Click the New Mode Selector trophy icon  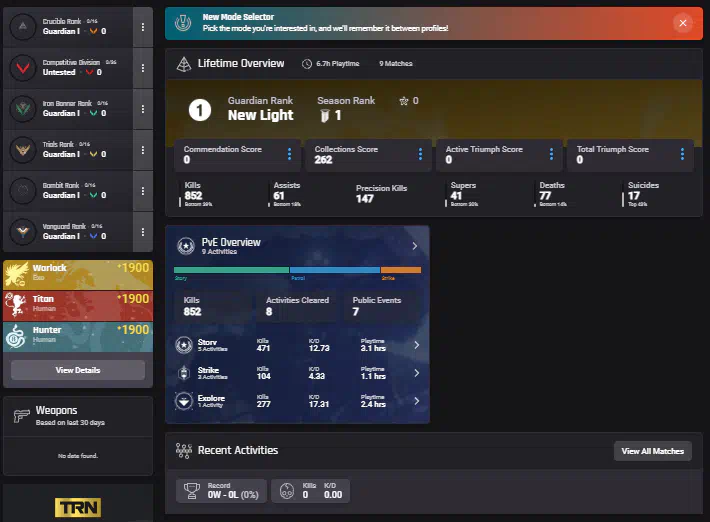[183, 23]
